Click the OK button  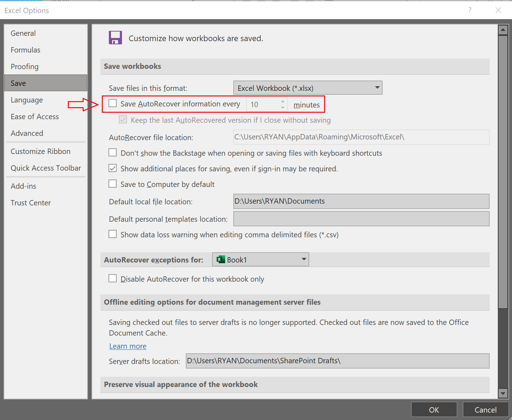point(434,410)
